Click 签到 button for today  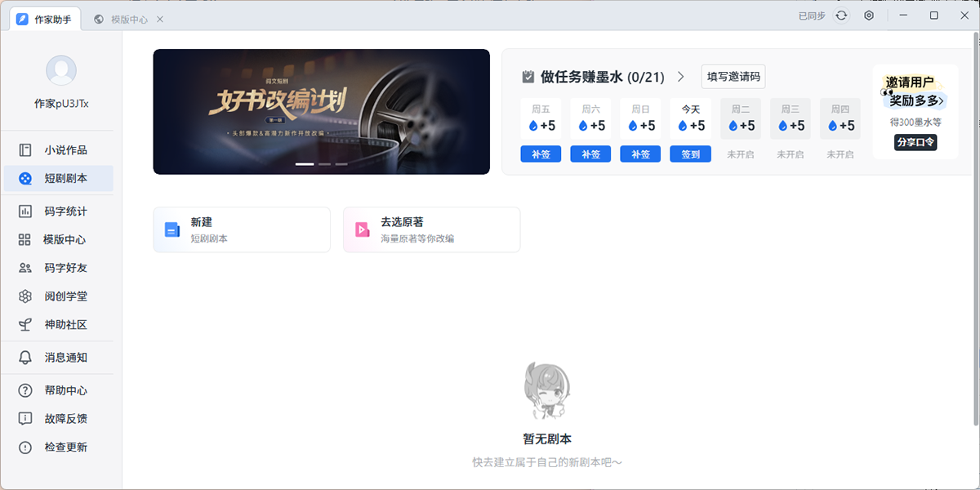(690, 154)
